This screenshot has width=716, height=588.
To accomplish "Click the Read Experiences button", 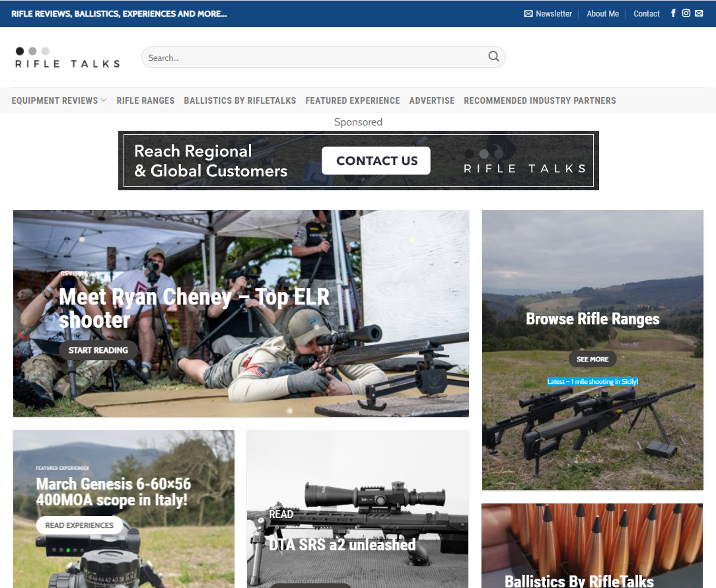I will [x=79, y=525].
